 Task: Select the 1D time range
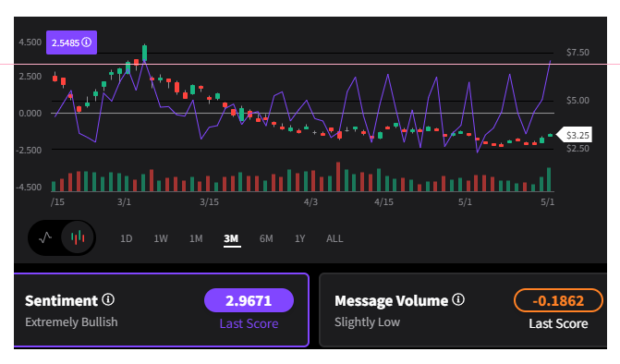pyautogui.click(x=127, y=238)
